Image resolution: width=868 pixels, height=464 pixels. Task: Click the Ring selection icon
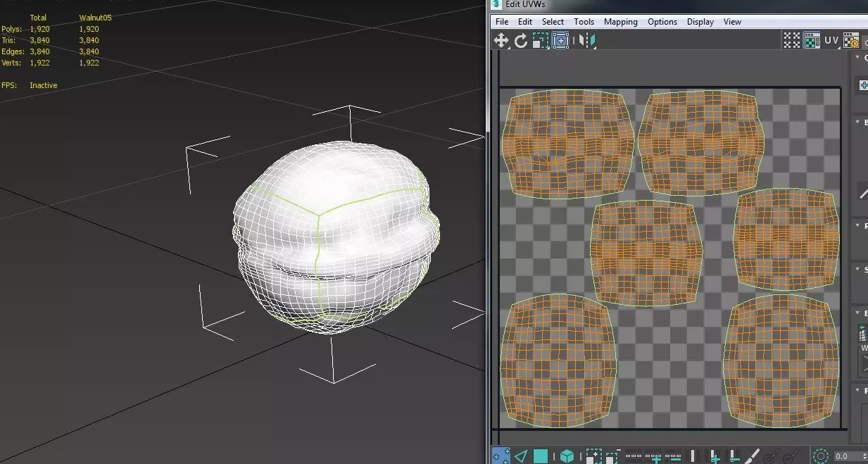click(x=693, y=456)
